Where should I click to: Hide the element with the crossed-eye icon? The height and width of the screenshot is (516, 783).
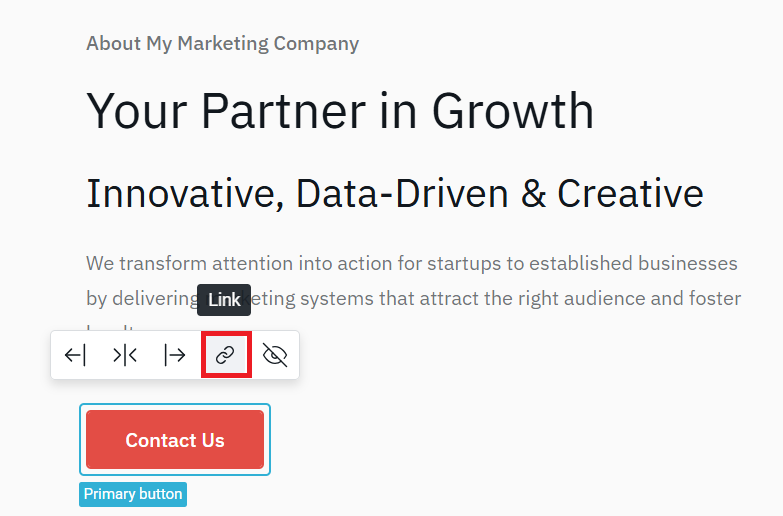275,355
